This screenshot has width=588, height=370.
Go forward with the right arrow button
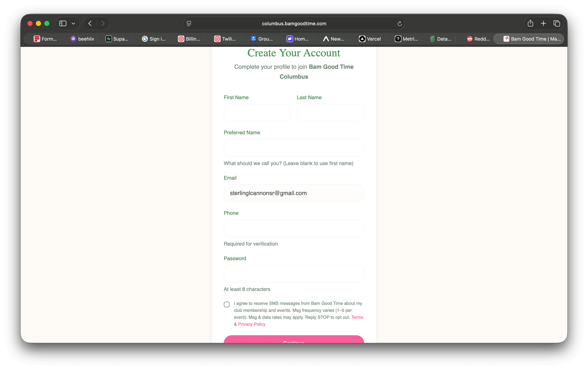click(103, 23)
